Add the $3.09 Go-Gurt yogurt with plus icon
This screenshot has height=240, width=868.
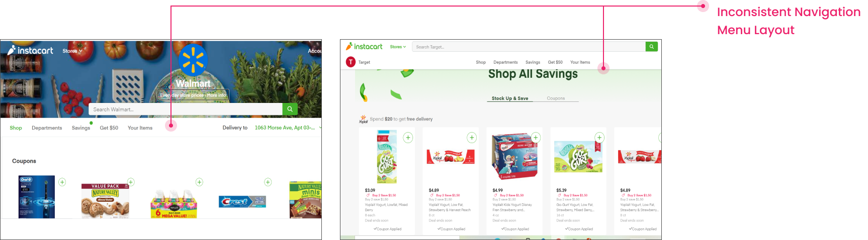(408, 138)
